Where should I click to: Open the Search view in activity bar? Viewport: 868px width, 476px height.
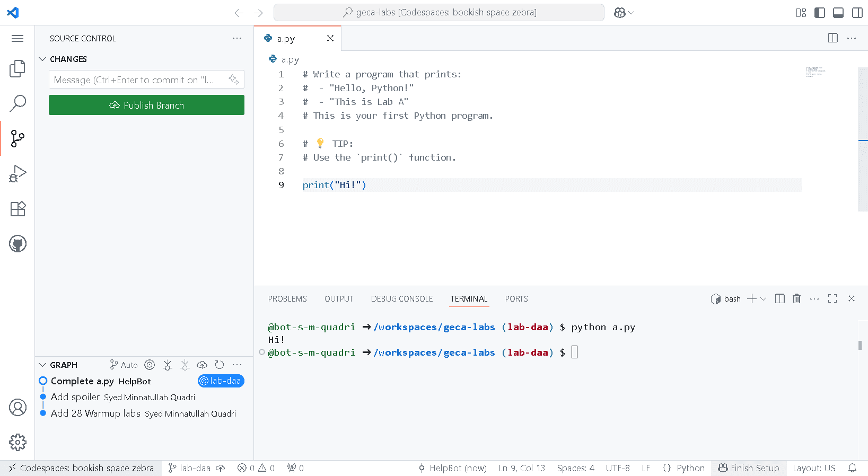(x=17, y=103)
